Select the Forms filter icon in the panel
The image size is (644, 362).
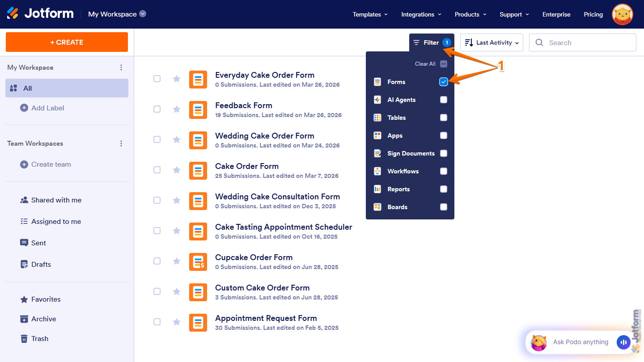click(377, 82)
